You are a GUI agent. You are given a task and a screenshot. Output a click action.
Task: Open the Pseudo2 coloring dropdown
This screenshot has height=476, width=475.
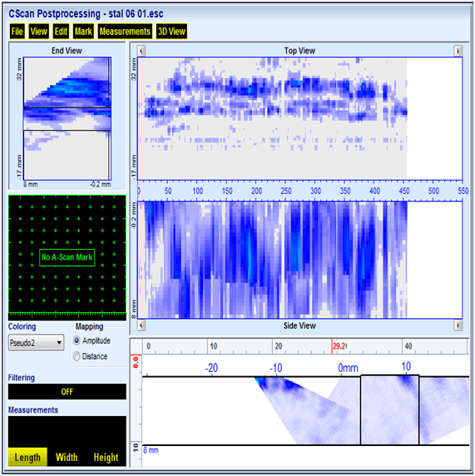36,343
